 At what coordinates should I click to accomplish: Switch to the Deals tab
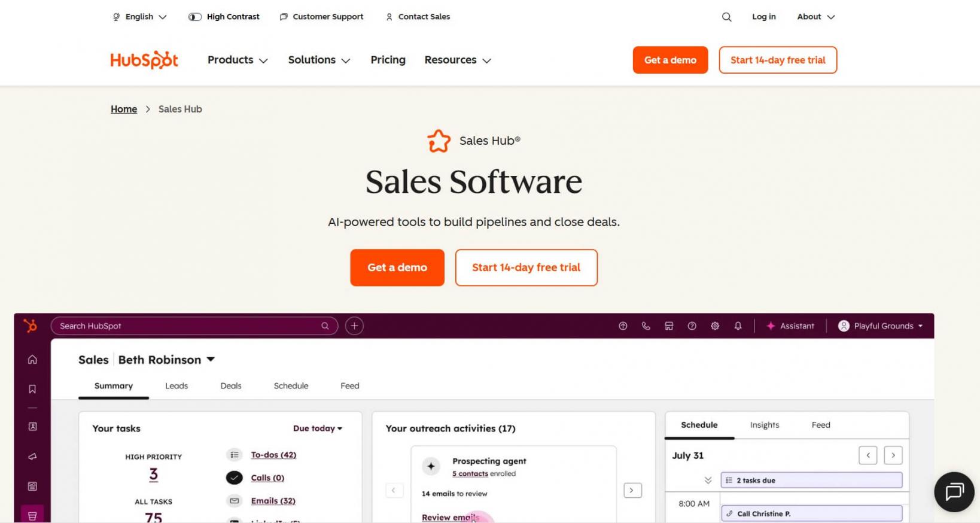click(x=231, y=386)
